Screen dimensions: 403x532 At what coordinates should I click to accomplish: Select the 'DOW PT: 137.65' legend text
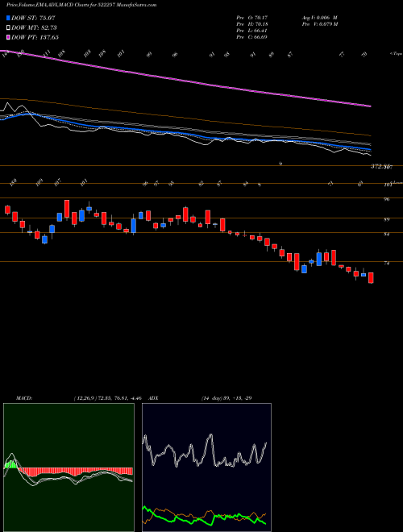click(35, 37)
